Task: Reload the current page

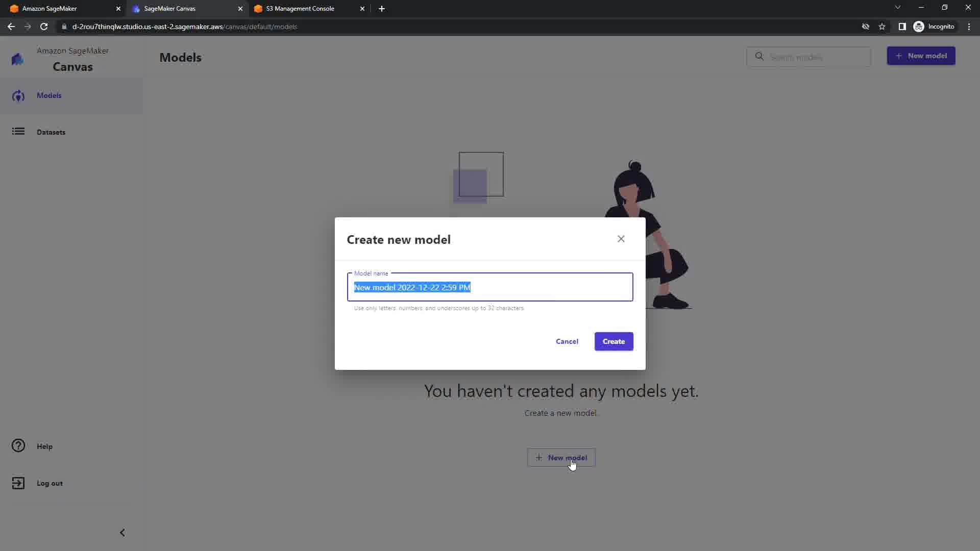Action: [44, 27]
